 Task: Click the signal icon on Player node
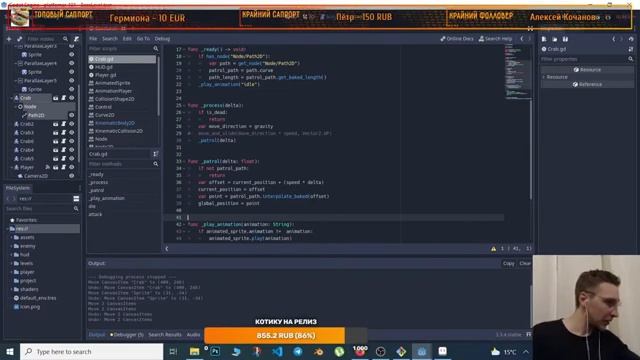point(48,167)
